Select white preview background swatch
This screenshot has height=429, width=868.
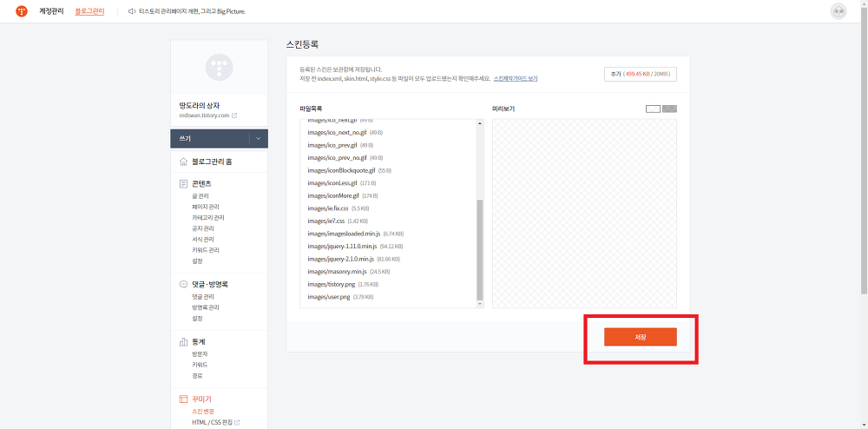[x=654, y=109]
